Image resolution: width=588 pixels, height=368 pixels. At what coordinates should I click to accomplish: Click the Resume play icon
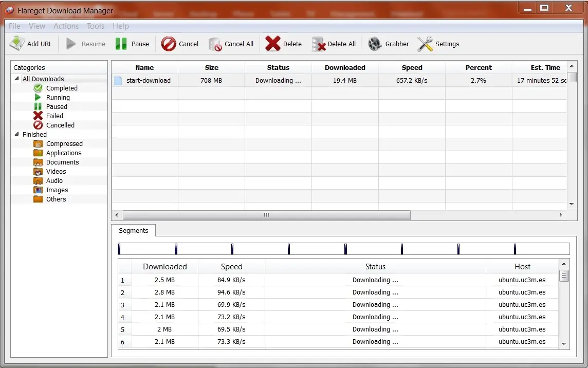click(x=71, y=44)
